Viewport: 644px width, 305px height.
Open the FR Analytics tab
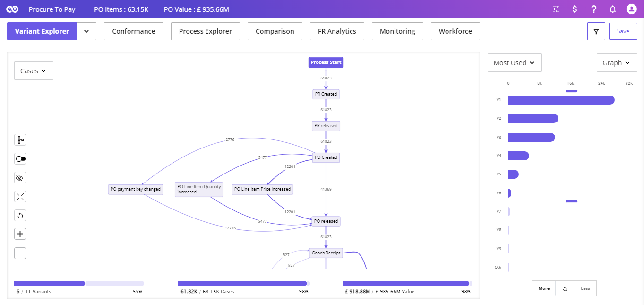tap(336, 31)
